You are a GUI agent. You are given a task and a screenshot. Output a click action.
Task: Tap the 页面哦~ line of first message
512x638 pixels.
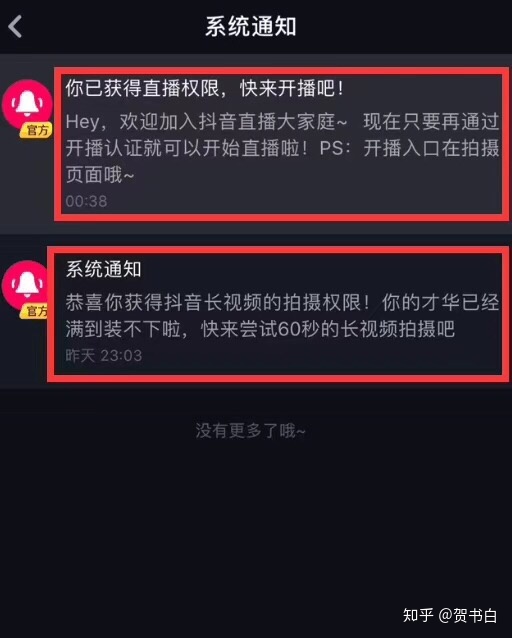(100, 175)
